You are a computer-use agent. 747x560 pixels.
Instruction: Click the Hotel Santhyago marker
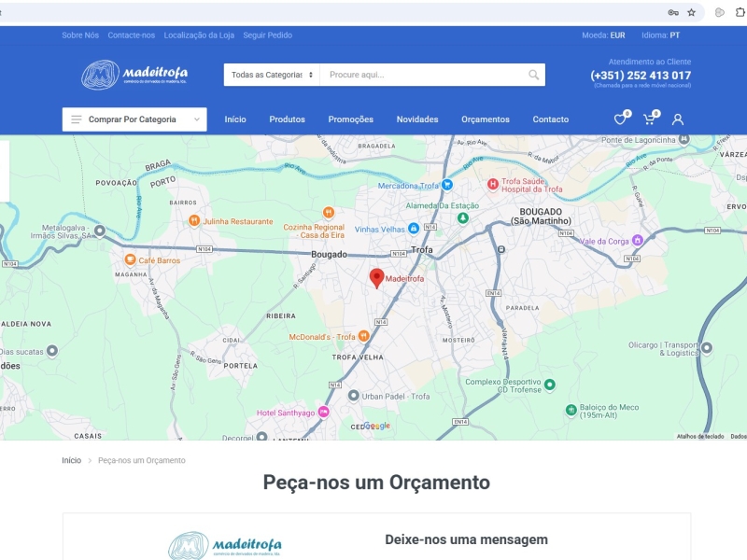323,412
